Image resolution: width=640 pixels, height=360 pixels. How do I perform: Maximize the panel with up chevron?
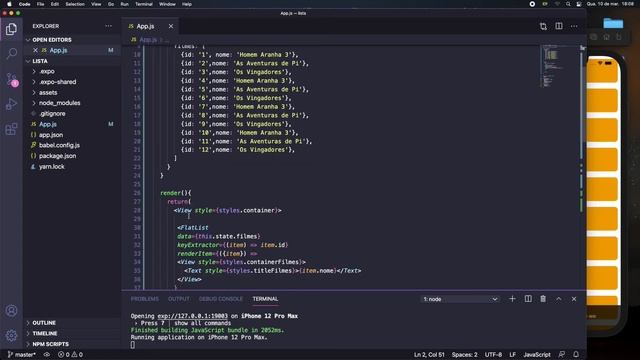point(558,299)
